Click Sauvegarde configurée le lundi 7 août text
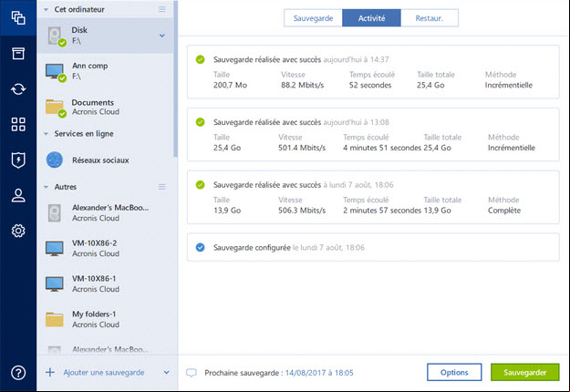The height and width of the screenshot is (392, 570). [288, 247]
